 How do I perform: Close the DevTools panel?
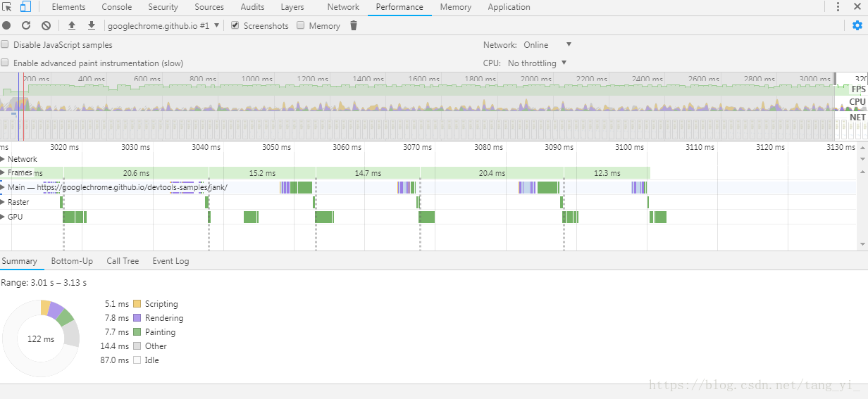857,7
